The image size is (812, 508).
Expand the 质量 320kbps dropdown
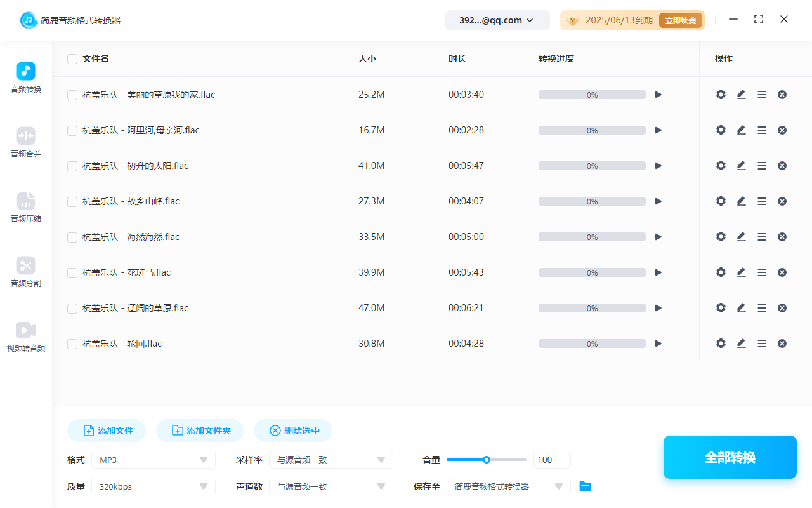tap(153, 486)
